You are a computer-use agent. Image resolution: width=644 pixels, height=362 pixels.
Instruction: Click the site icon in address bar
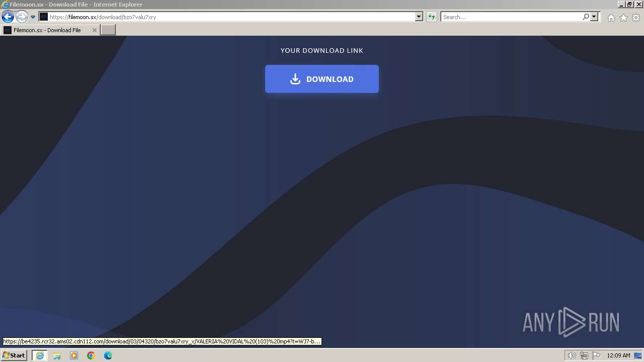[44, 17]
